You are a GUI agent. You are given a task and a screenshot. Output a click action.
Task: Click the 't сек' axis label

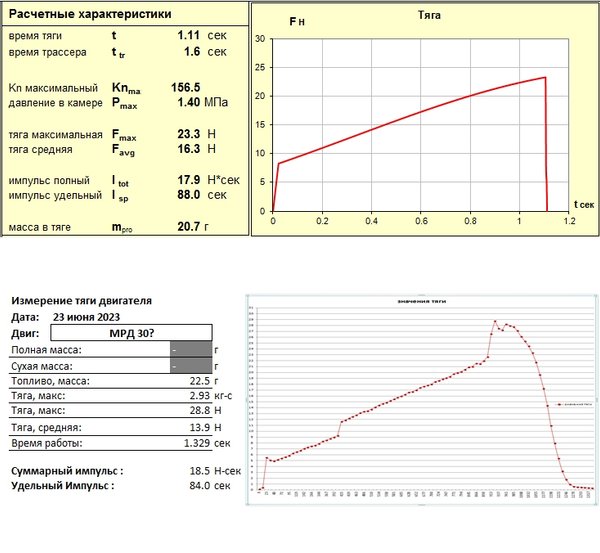click(x=582, y=201)
